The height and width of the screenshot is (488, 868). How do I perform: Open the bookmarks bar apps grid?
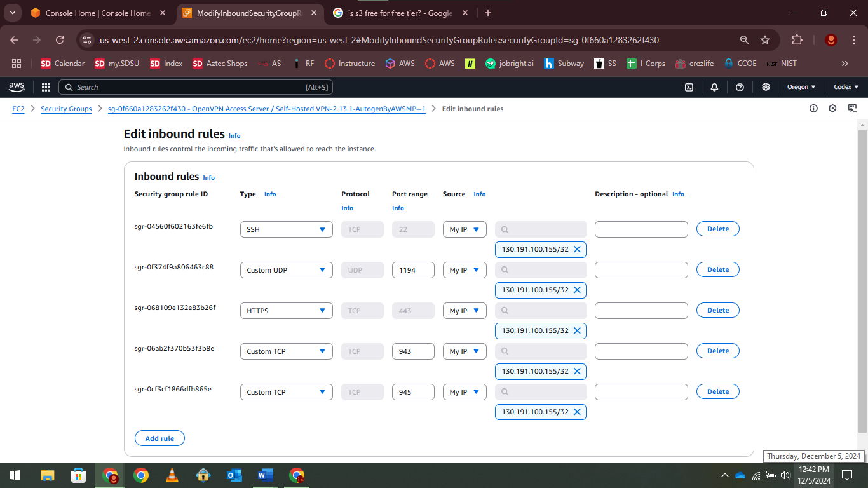pos(17,64)
